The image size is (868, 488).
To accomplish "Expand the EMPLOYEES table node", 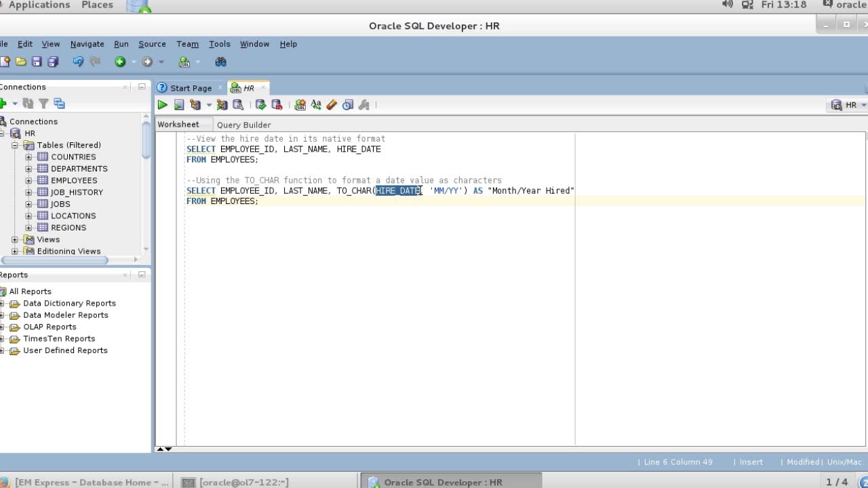I will [28, 180].
